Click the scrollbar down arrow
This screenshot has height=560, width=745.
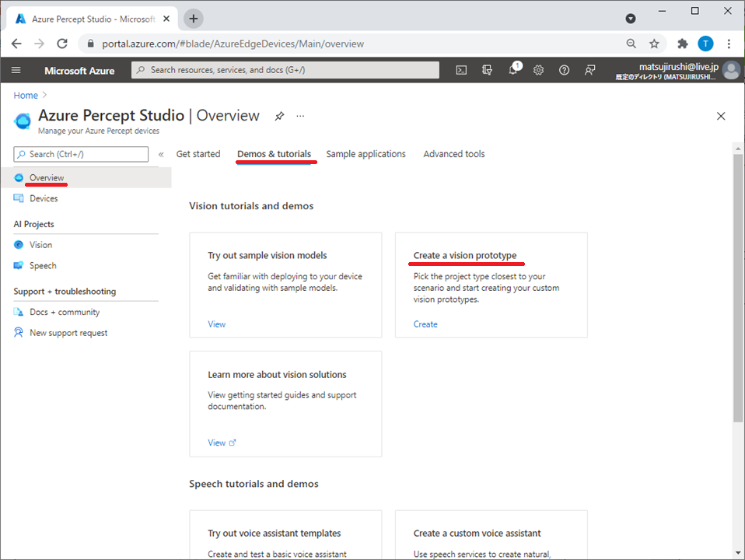pyautogui.click(x=738, y=553)
